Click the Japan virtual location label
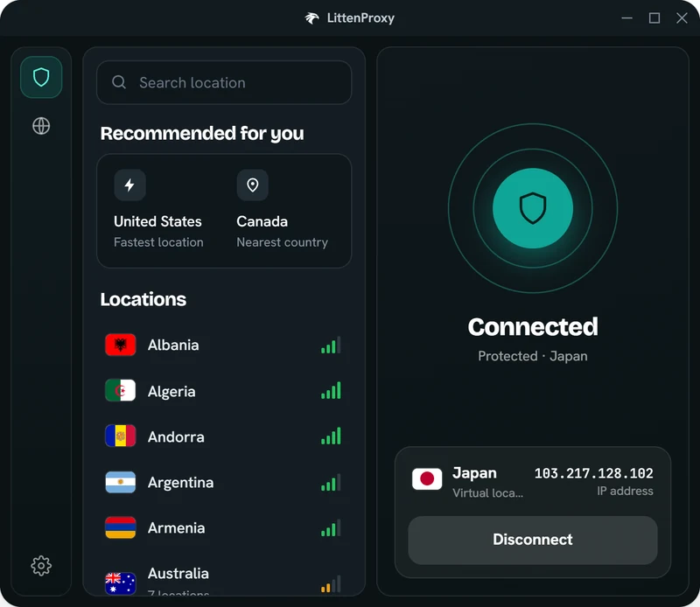This screenshot has width=700, height=607. point(487,492)
